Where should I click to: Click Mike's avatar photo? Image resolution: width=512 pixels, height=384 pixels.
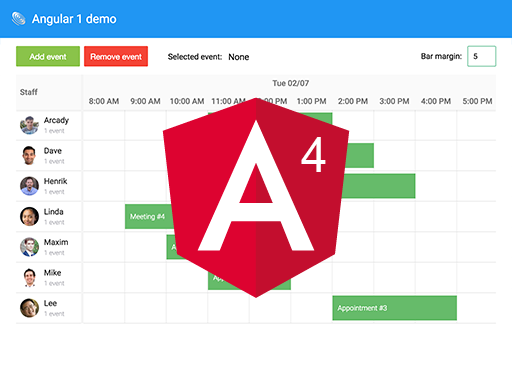tap(29, 278)
